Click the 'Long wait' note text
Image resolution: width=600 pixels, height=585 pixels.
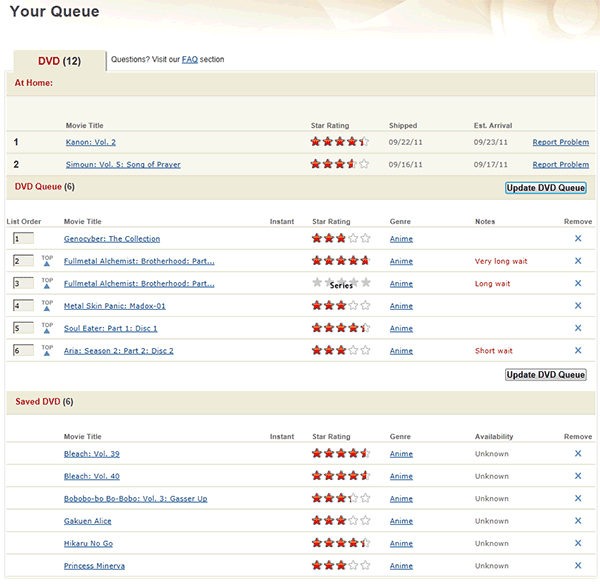(x=492, y=284)
